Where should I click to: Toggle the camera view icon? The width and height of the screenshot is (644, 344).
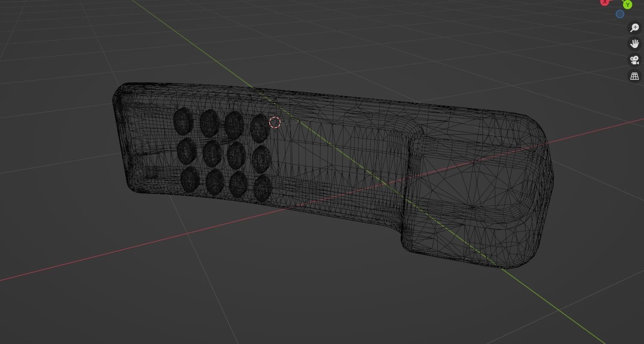pyautogui.click(x=635, y=60)
